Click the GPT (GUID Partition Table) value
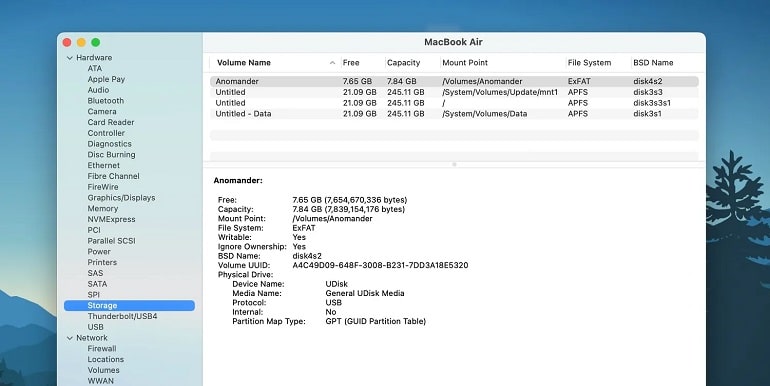 (376, 322)
